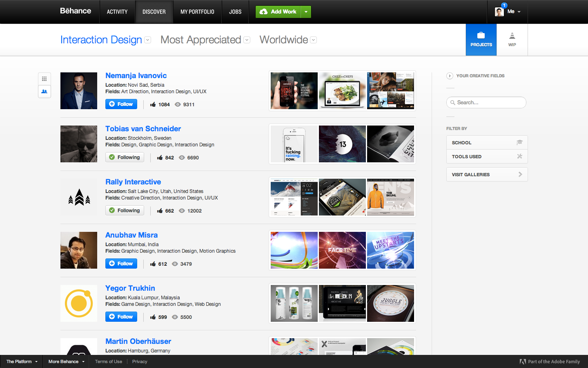Open the More Behance footer menu
Screen dimensions: 588x368
[66, 362]
